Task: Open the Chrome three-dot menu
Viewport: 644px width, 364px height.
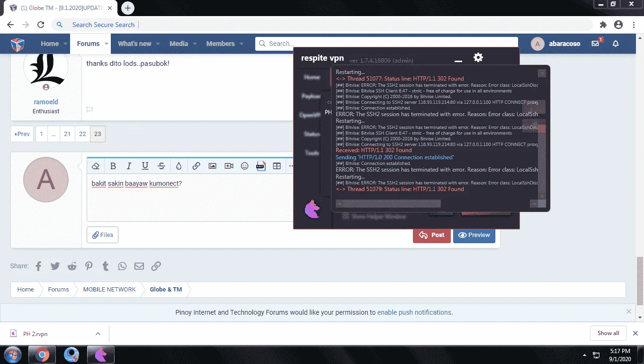Action: point(634,25)
